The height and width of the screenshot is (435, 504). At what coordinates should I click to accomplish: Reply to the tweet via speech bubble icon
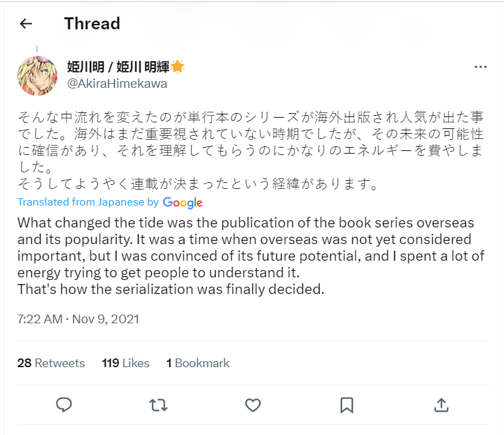[64, 404]
